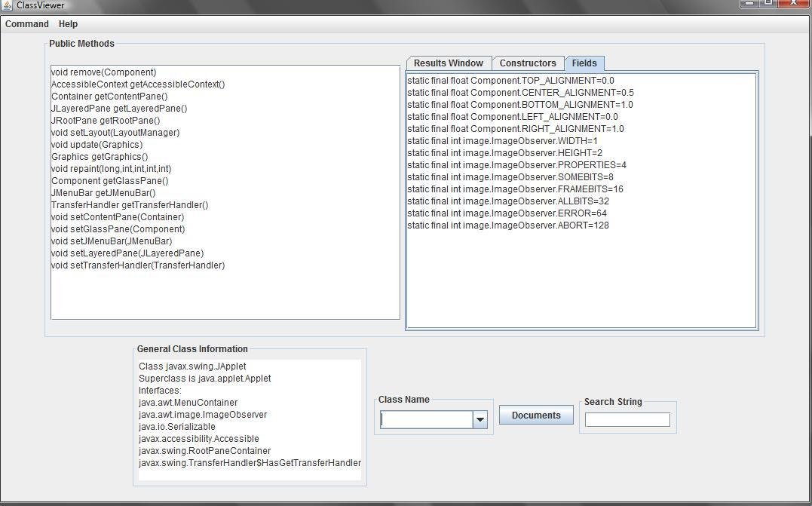Select the Fields tab
The image size is (812, 506).
[x=584, y=63]
